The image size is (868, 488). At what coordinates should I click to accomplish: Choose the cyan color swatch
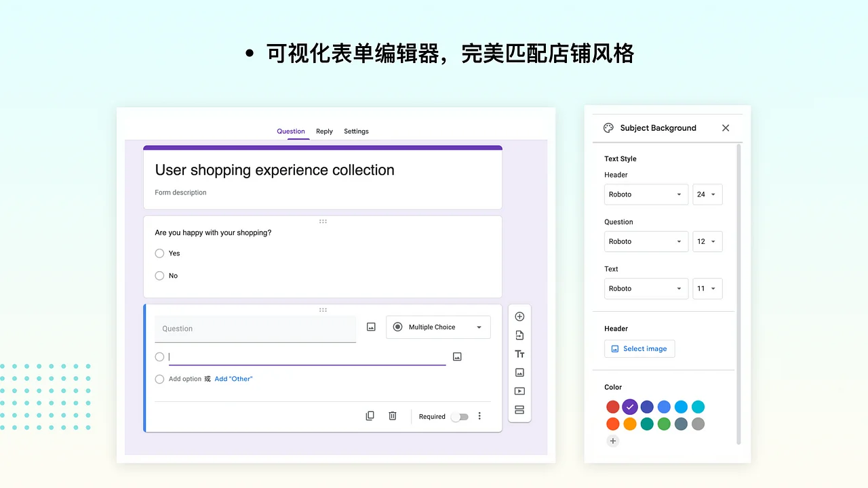[x=698, y=407]
